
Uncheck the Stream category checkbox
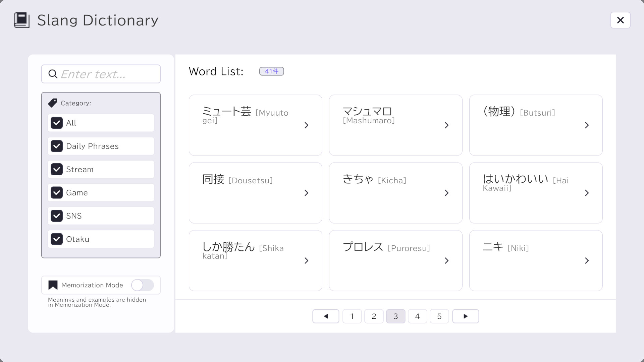click(x=57, y=169)
